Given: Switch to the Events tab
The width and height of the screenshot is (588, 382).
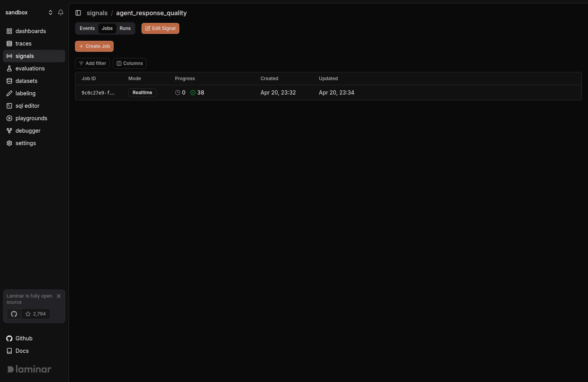Looking at the screenshot, I should (x=87, y=28).
